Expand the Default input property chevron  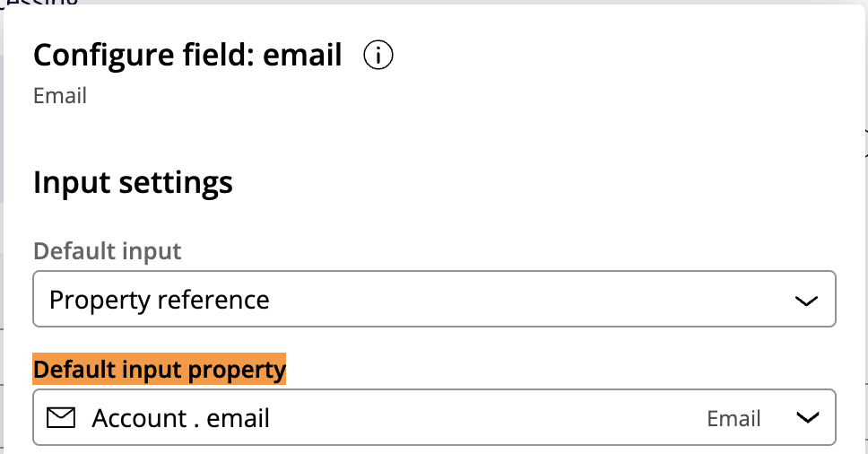pyautogui.click(x=807, y=418)
